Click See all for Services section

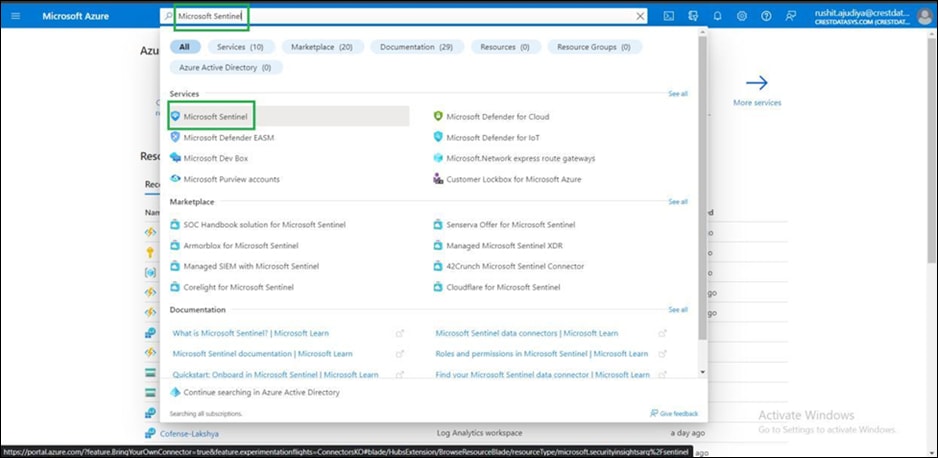tap(678, 94)
